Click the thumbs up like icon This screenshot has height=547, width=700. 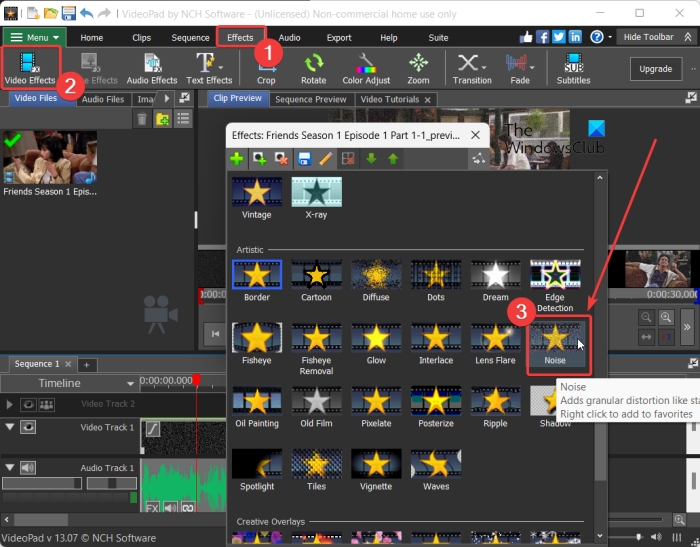click(x=526, y=37)
